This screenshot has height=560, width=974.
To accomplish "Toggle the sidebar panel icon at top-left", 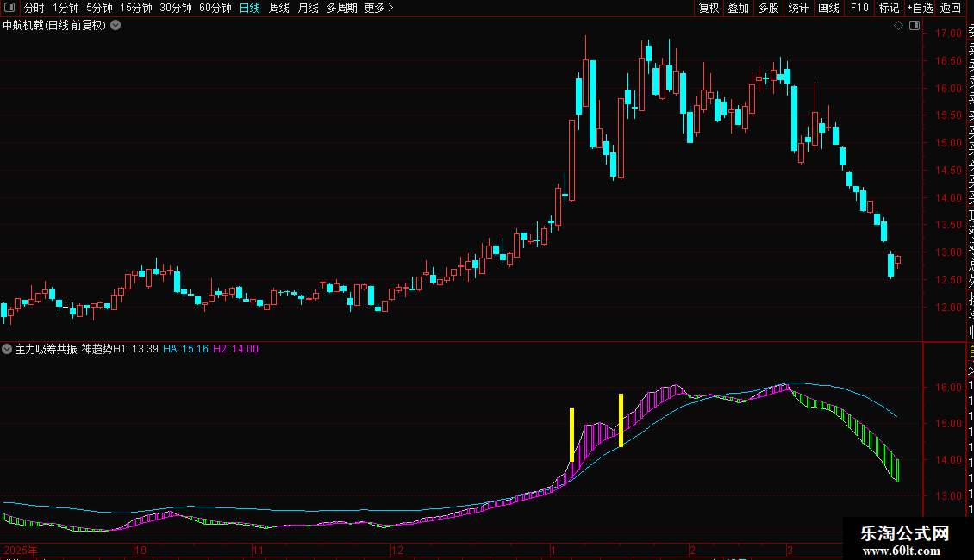I will (x=9, y=8).
